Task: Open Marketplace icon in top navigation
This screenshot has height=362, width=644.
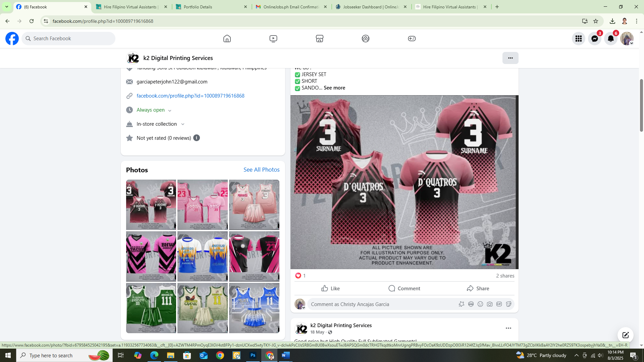Action: coord(319,39)
